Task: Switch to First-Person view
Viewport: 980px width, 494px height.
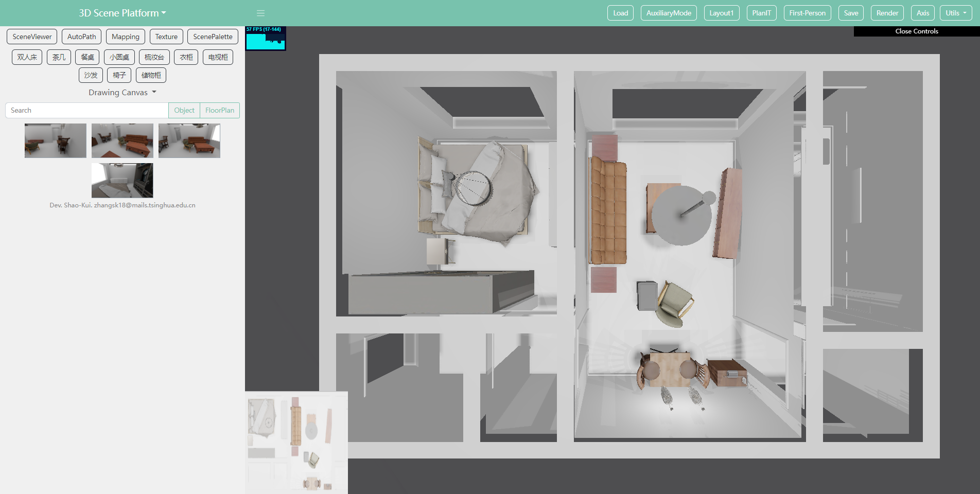Action: point(807,13)
